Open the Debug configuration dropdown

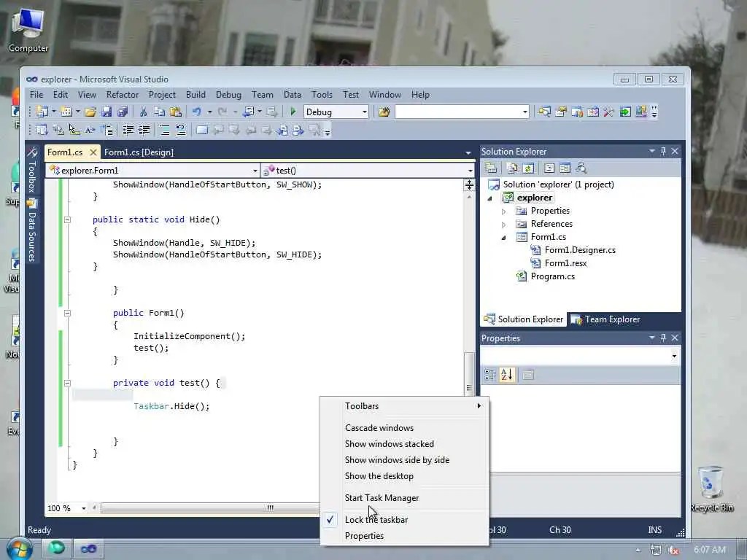(365, 112)
